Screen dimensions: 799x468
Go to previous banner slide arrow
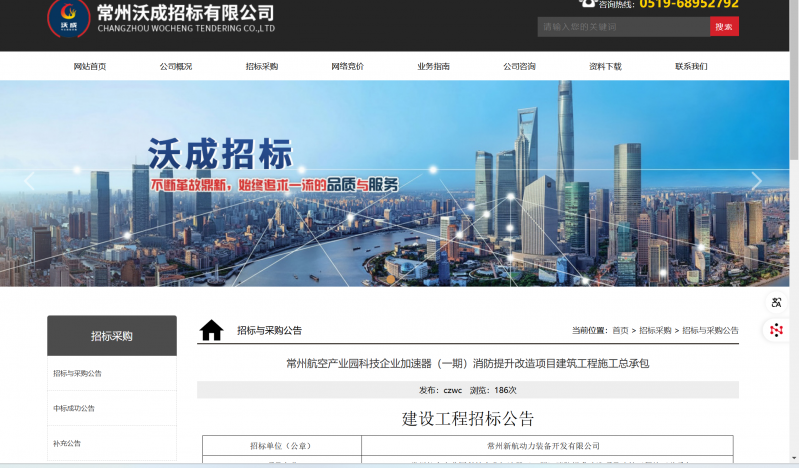[29, 181]
